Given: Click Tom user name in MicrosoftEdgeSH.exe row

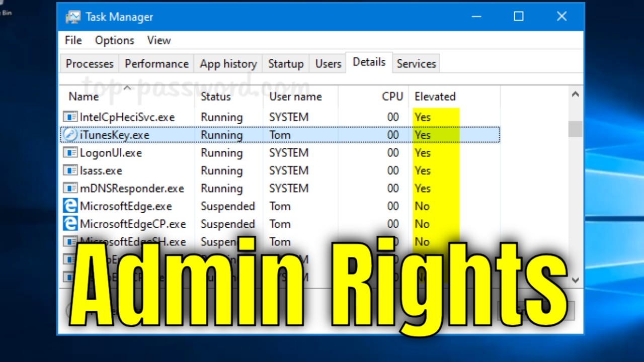Looking at the screenshot, I should (280, 242).
